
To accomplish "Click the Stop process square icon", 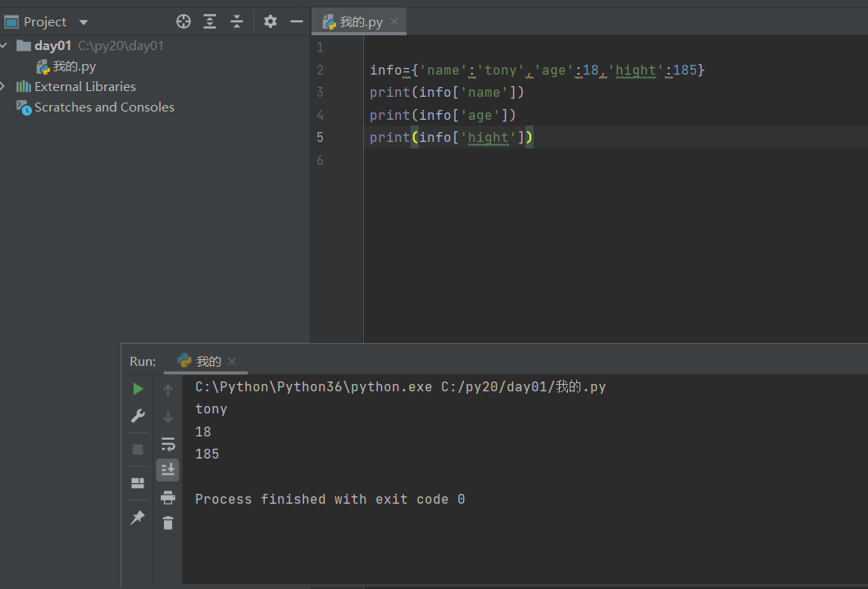I will [x=138, y=450].
